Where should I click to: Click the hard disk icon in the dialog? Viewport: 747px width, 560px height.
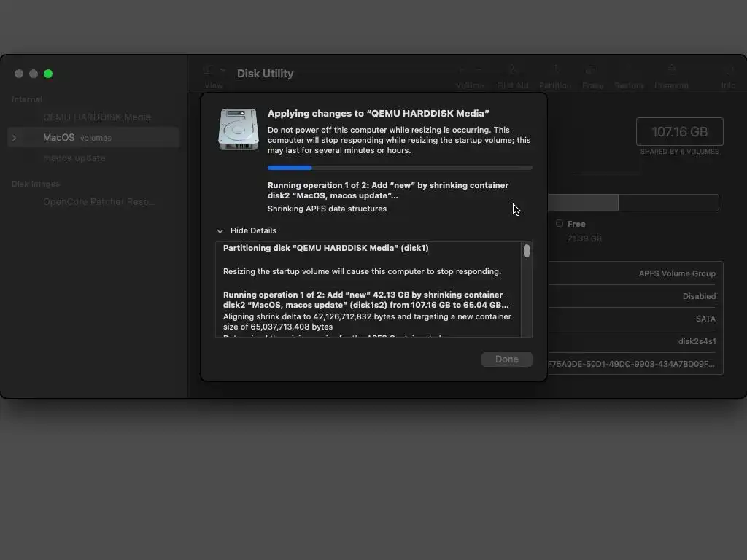[239, 129]
